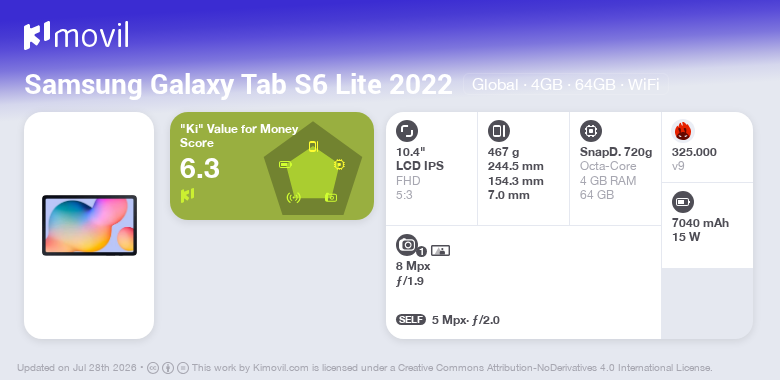Click the Global 4GB 64GB WiFi variant badge

(566, 84)
